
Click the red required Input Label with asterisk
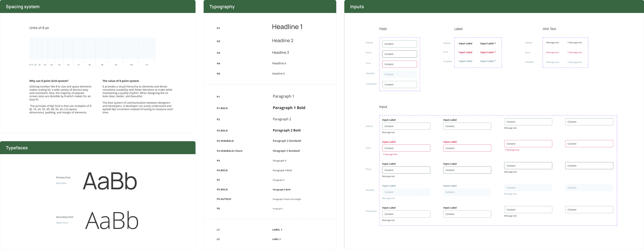point(487,52)
